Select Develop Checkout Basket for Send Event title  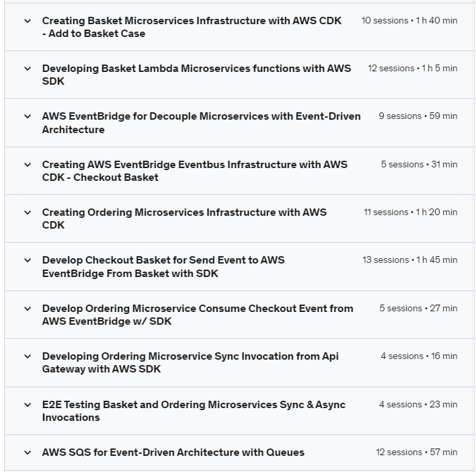coord(163,267)
